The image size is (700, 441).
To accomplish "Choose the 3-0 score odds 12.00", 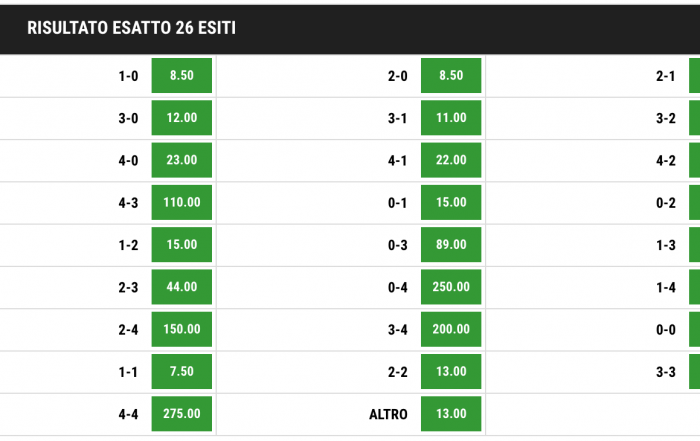I will [182, 118].
